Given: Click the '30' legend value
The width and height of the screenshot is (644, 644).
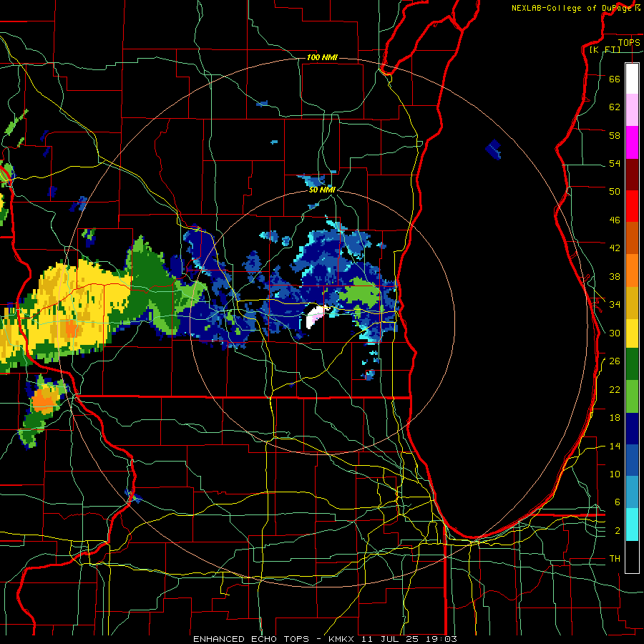Looking at the screenshot, I should click(x=615, y=333).
